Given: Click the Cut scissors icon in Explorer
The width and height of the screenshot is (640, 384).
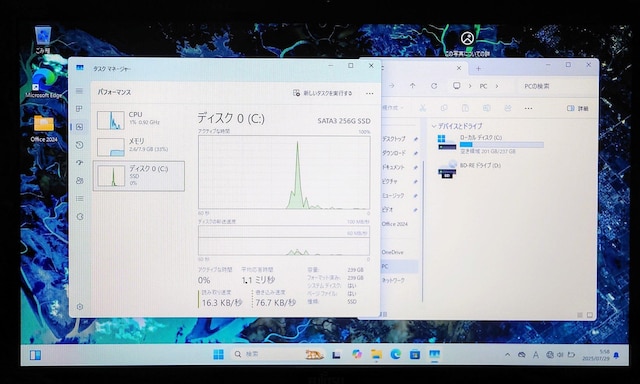Looking at the screenshot, I should click(x=423, y=108).
